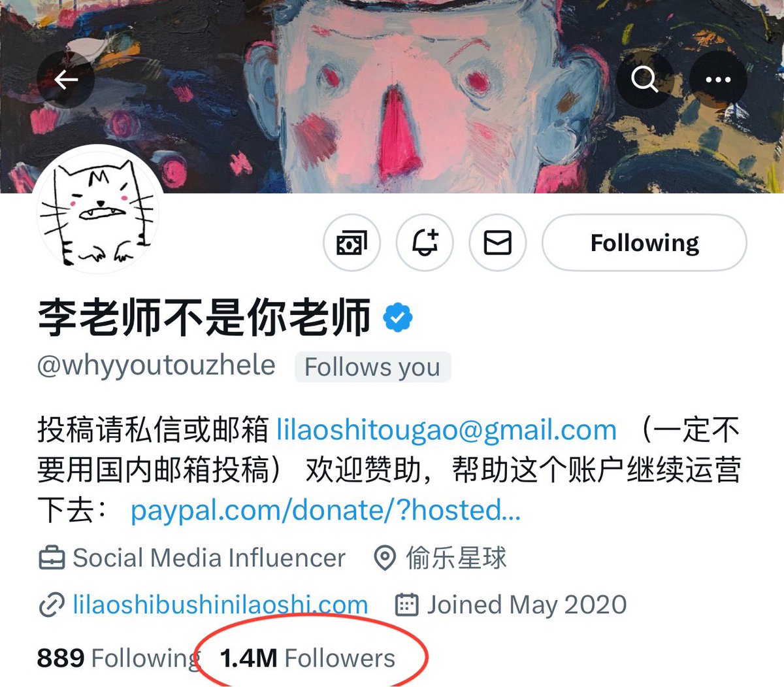
Task: Toggle the notification bell icon
Action: (x=425, y=243)
